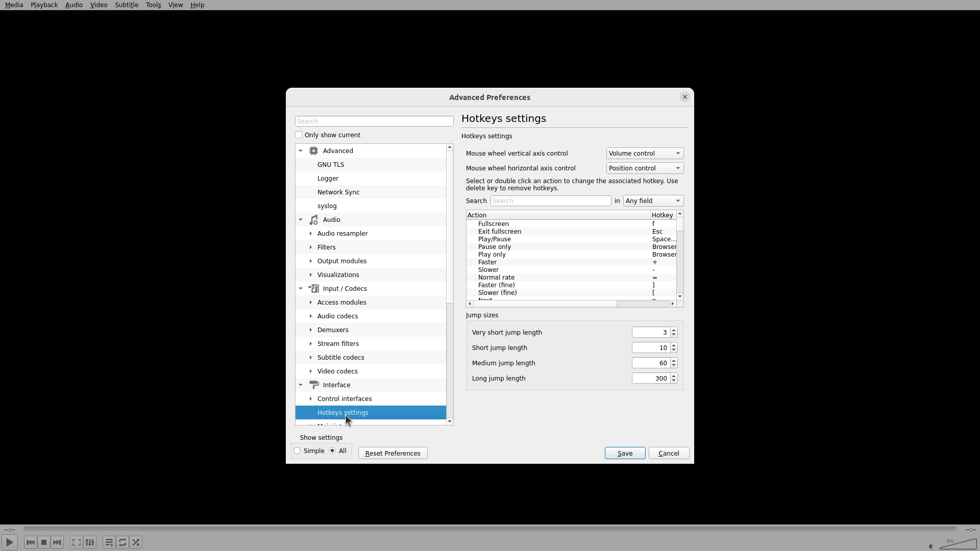Open the Any field search dropdown
This screenshot has height=551, width=980.
(653, 201)
